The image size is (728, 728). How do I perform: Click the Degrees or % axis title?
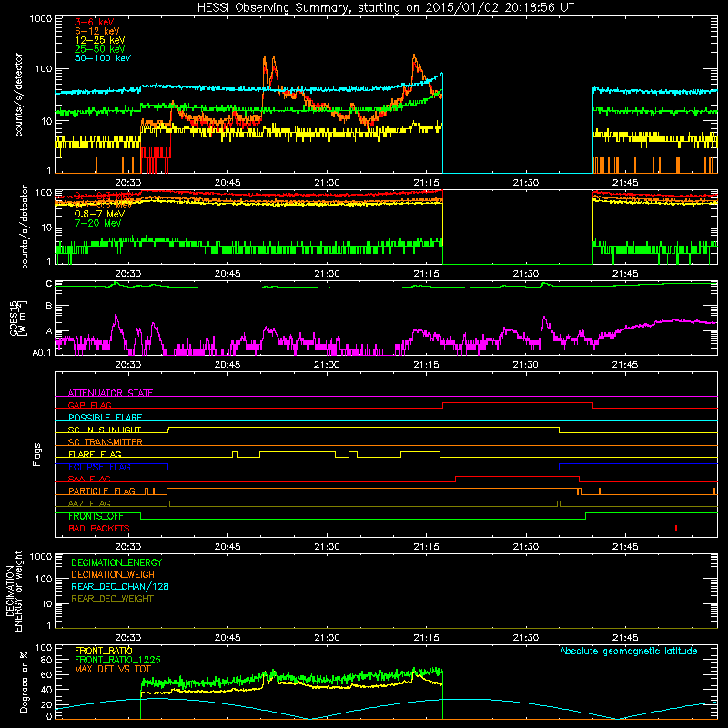(24, 682)
